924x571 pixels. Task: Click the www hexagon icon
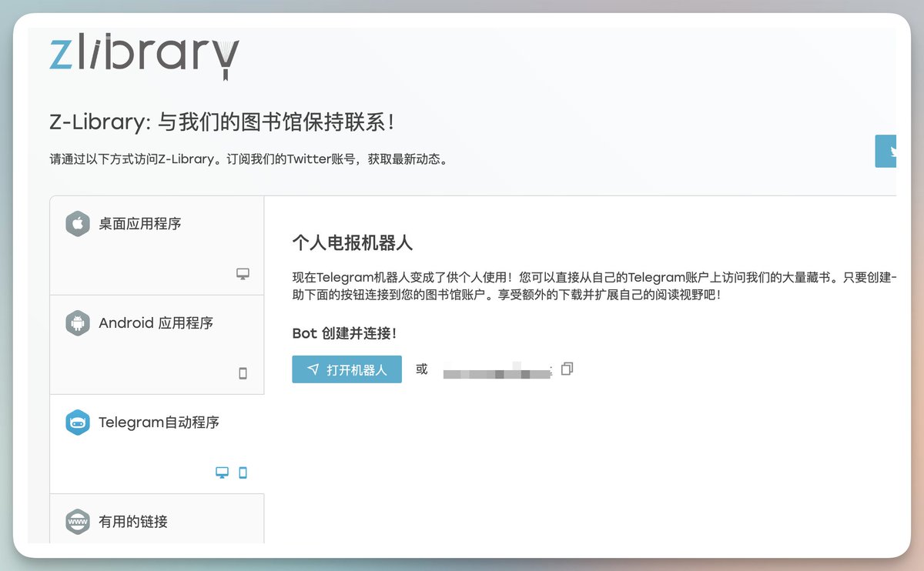[x=78, y=522]
